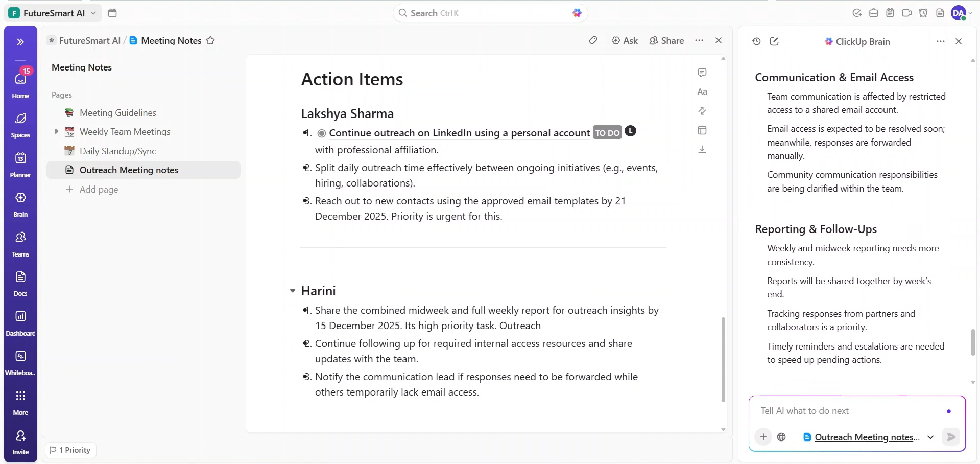Add a new page to the doc

(92, 190)
